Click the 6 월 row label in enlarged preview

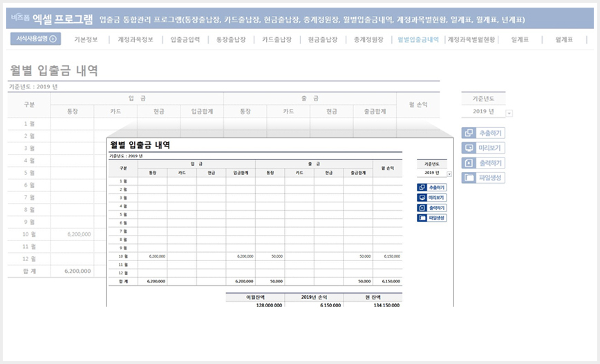click(x=123, y=223)
